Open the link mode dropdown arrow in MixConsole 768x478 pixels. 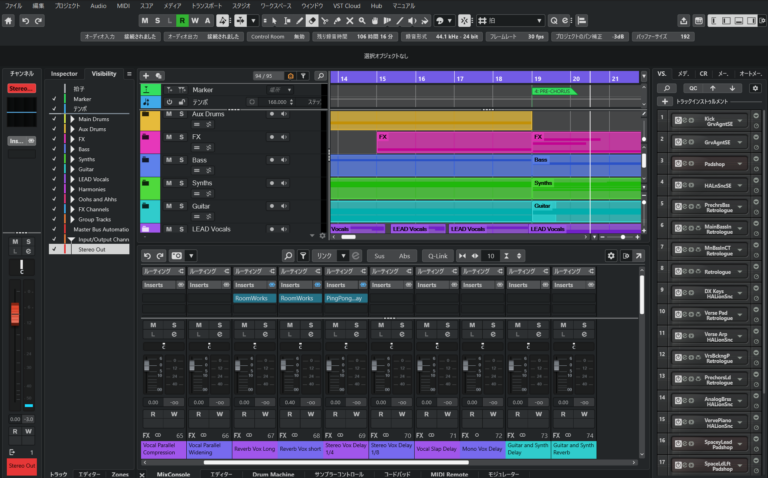[x=343, y=256]
